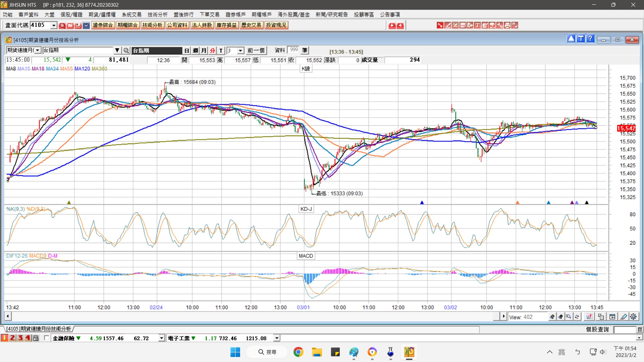The image size is (644, 362).
Task: Click the 證券綜合 button
Action: (x=103, y=25)
